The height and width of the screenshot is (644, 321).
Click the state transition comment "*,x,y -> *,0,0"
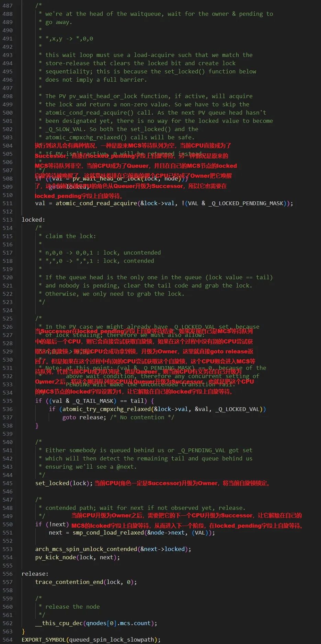pyautogui.click(x=69, y=38)
